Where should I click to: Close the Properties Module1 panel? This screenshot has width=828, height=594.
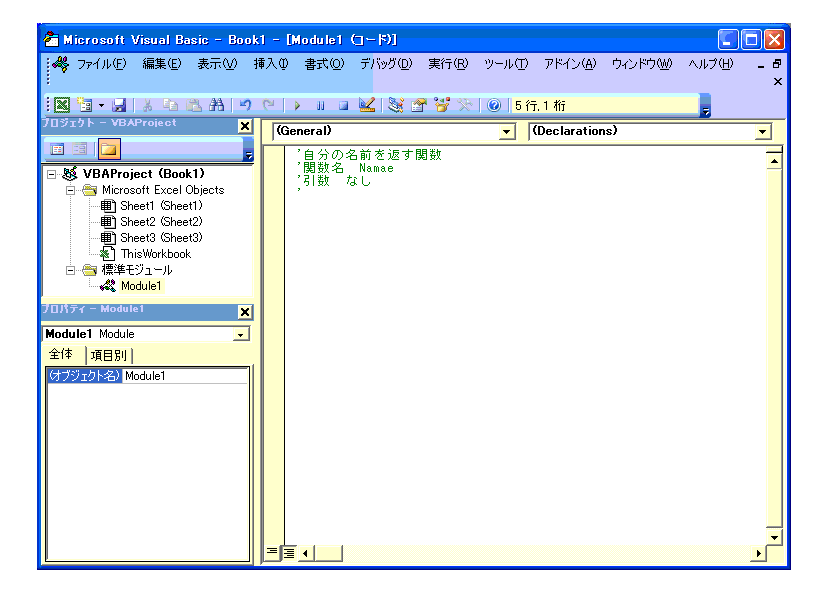[245, 312]
